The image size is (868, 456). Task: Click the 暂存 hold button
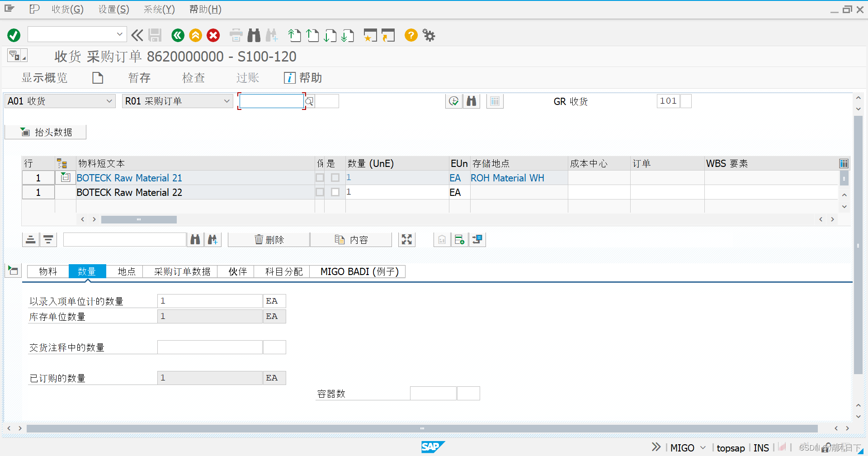tap(139, 78)
